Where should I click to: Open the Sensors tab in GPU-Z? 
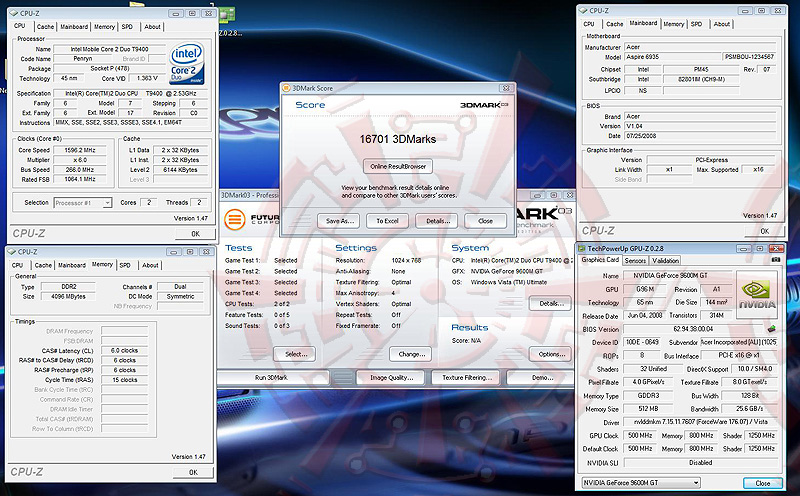(635, 260)
